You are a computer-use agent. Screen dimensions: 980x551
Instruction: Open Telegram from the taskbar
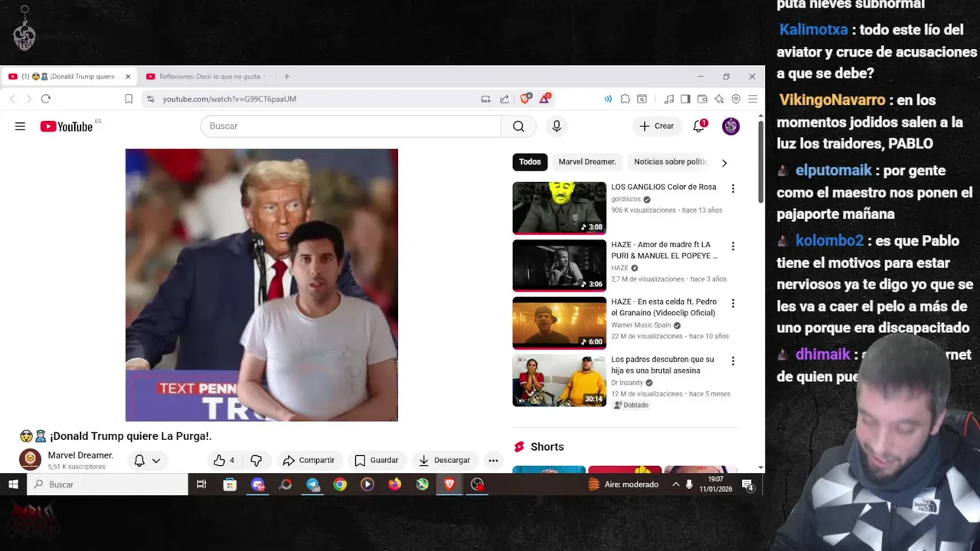(312, 484)
